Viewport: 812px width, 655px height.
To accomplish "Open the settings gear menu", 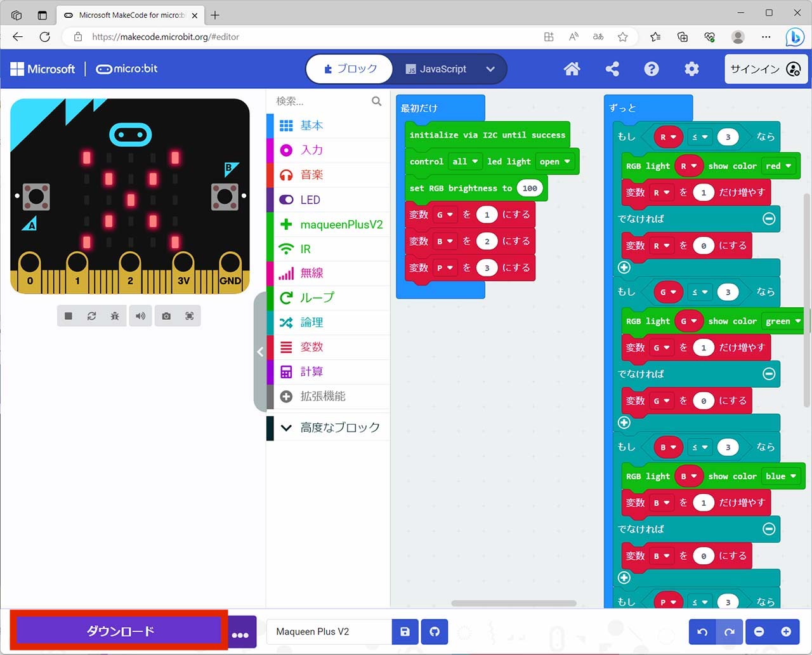I will click(691, 69).
